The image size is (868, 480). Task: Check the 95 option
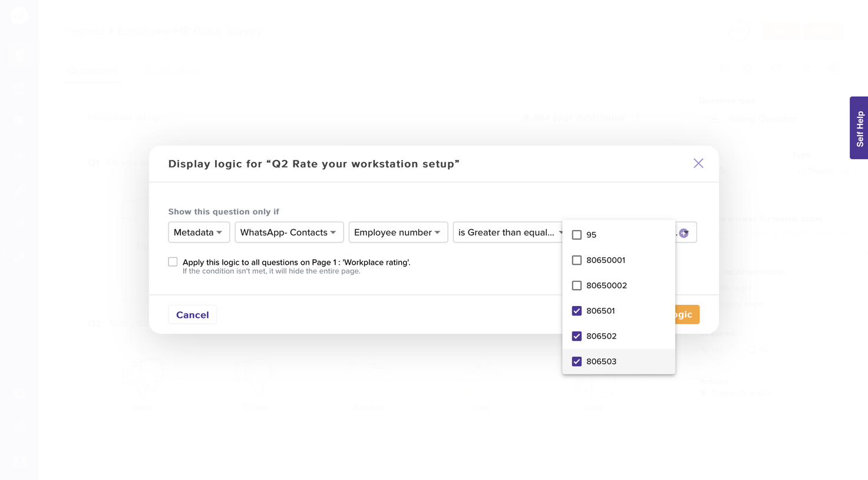pyautogui.click(x=577, y=235)
